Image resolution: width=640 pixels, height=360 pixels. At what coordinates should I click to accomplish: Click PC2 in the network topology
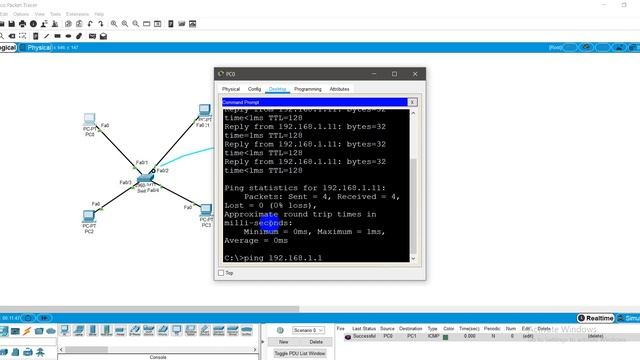(x=89, y=216)
